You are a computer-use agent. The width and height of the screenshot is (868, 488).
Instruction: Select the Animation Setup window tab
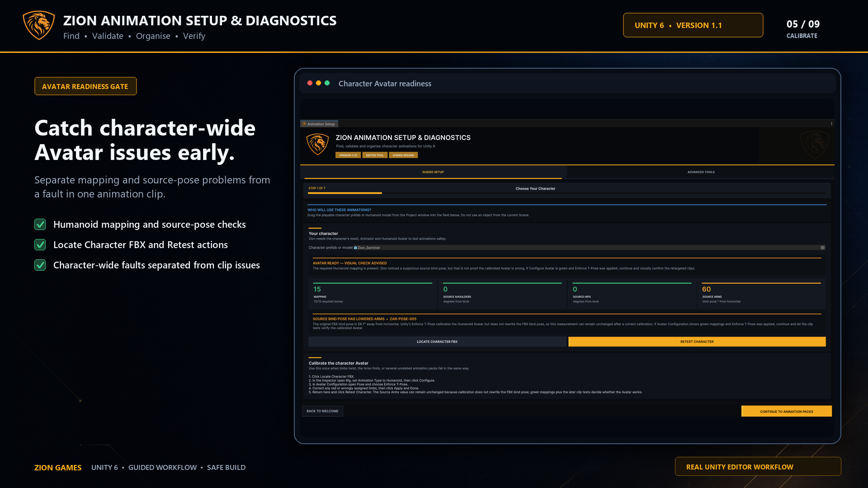[319, 124]
